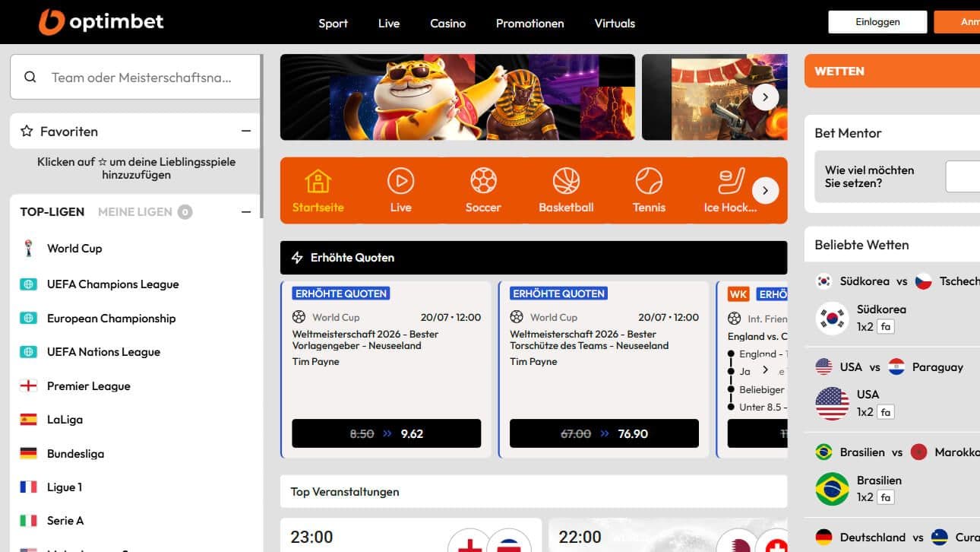This screenshot has height=552, width=980.
Task: Open the UEFA Nations League link
Action: tap(103, 352)
